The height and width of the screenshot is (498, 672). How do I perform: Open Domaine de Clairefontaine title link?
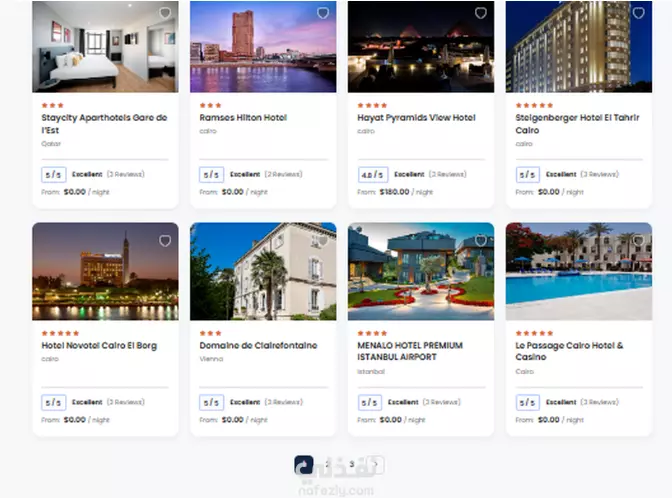258,345
